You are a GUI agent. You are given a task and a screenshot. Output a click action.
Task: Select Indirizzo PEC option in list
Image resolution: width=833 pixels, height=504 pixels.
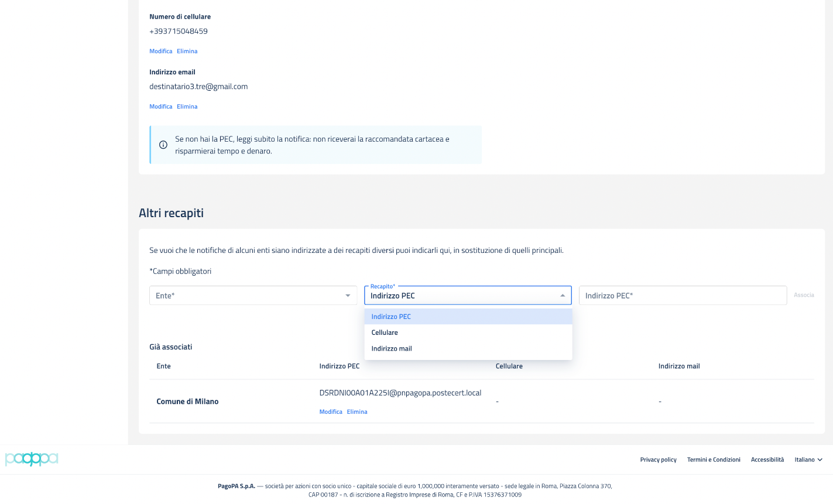tap(391, 317)
